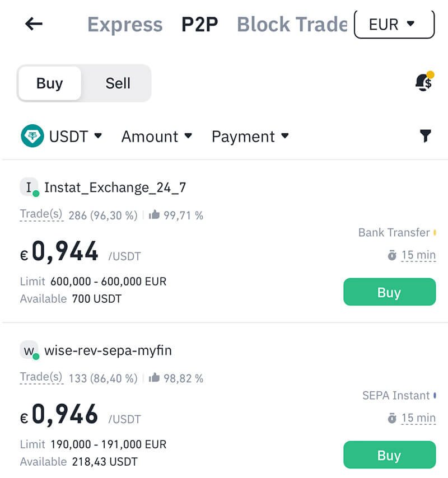Viewport: 448px width, 478px height.
Task: Tap the back arrow icon
Action: click(34, 24)
